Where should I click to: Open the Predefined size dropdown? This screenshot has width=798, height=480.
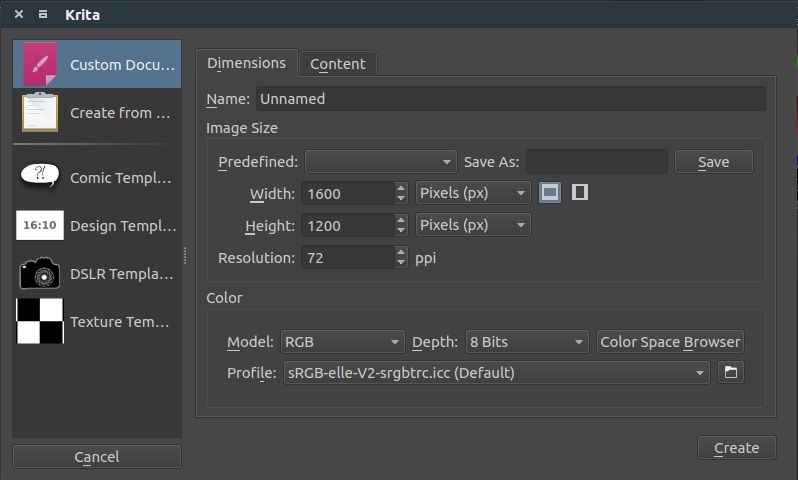point(381,162)
